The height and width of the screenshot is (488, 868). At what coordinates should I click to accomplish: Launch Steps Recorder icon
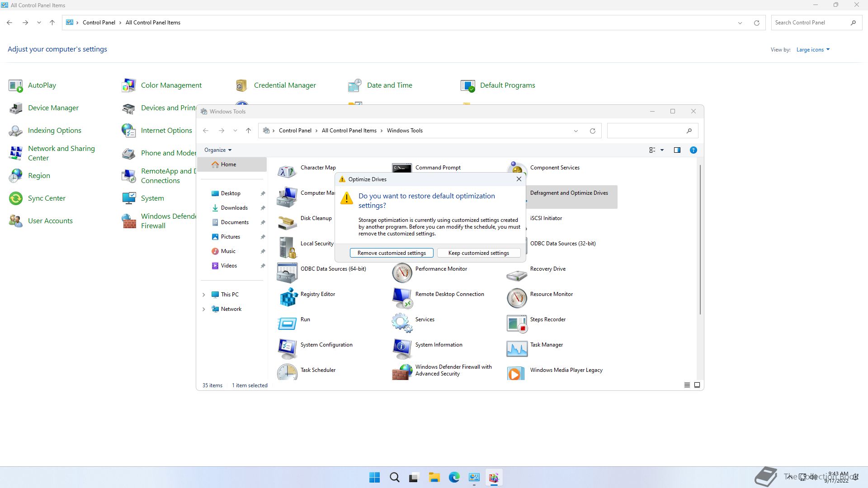[517, 324]
